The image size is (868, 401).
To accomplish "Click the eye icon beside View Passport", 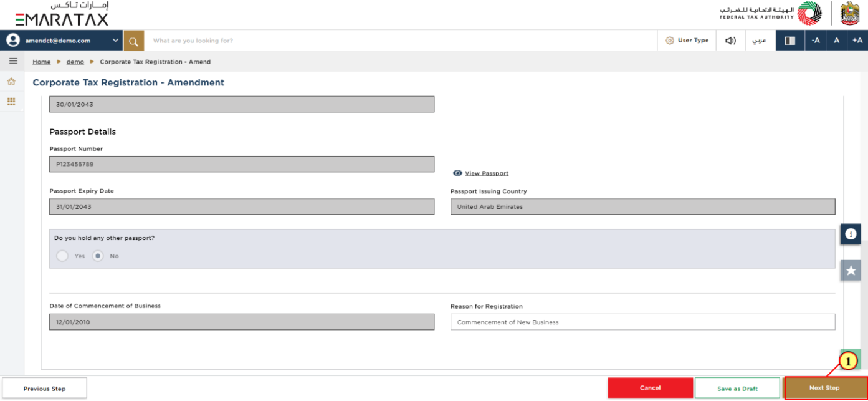I will click(x=457, y=173).
